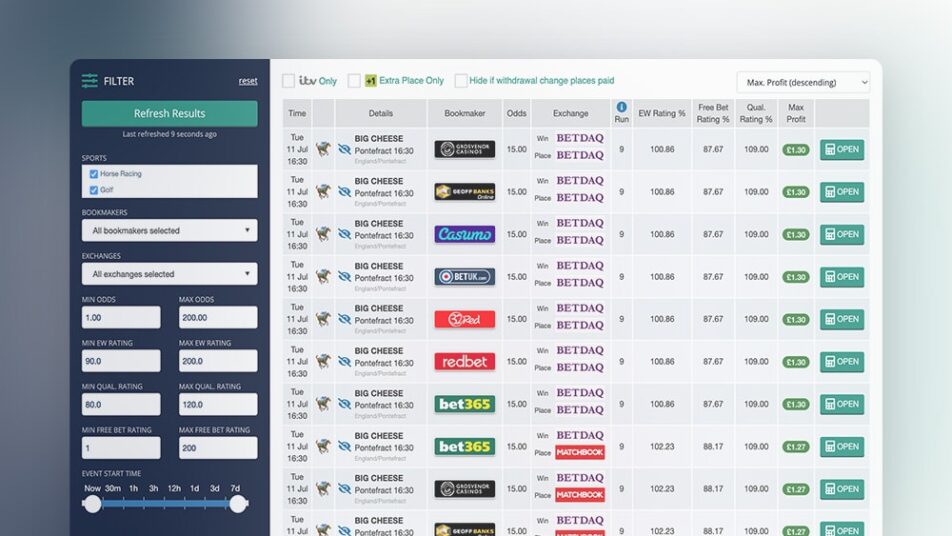Click the BETDAQ Place logo in the redbet row
952x536 pixels.
click(580, 367)
